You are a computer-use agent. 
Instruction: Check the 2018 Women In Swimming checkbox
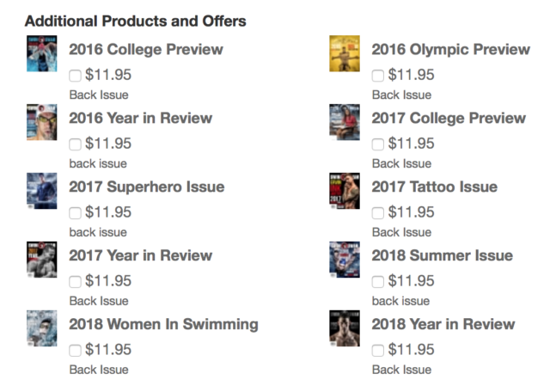click(x=76, y=351)
